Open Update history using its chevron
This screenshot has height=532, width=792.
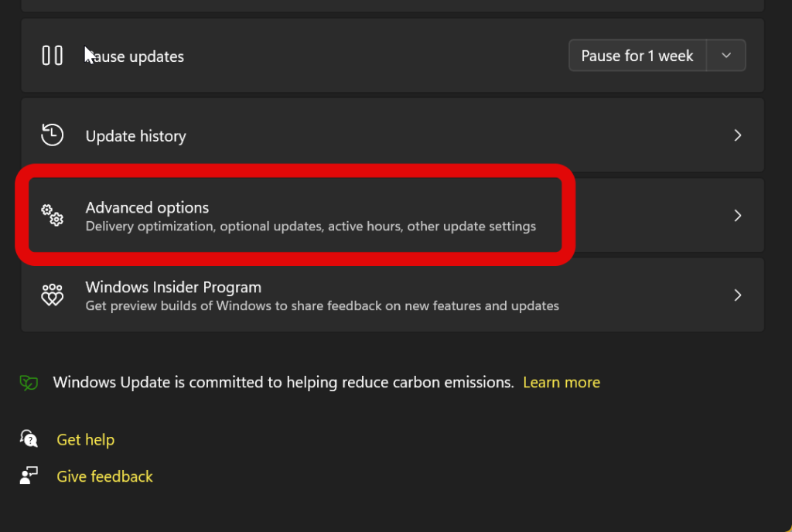point(737,135)
